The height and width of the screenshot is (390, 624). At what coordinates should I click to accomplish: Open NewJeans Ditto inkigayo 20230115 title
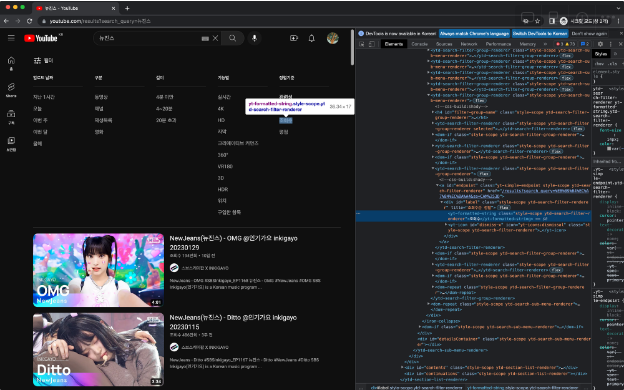click(233, 322)
